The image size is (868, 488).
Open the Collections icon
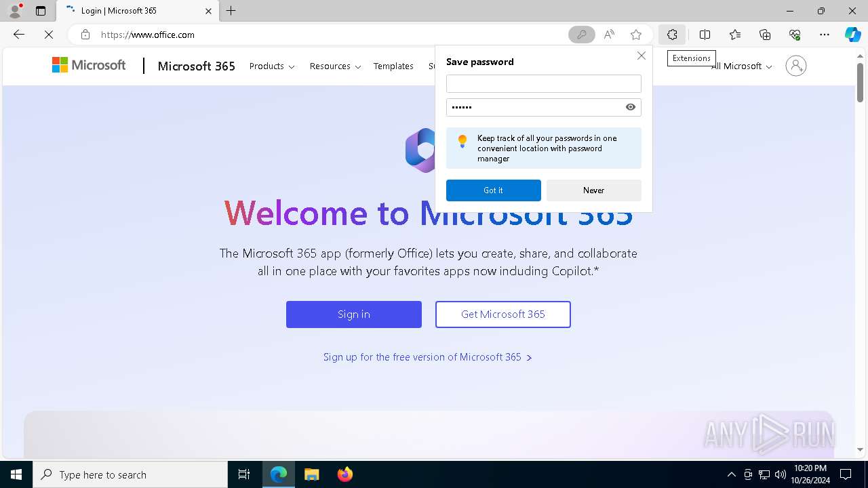point(765,35)
